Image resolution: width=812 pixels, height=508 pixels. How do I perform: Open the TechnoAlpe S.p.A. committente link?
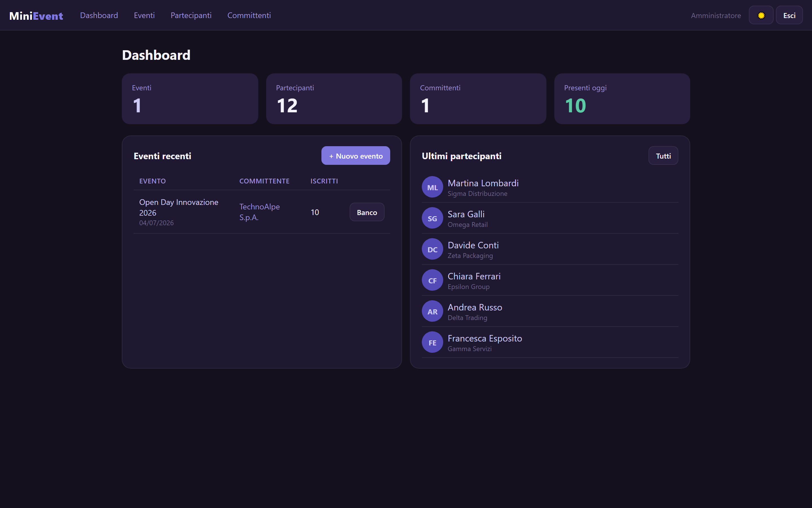point(259,212)
